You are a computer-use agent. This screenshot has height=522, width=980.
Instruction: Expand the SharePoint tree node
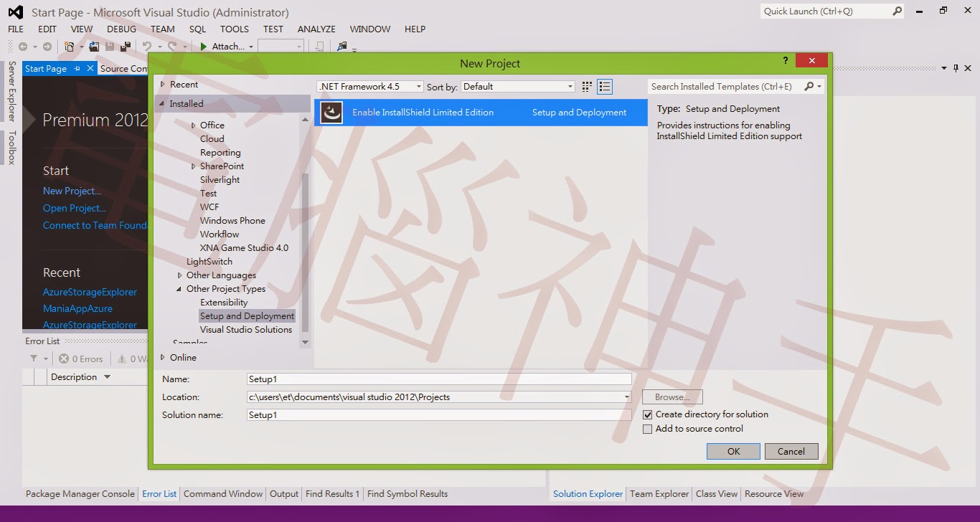(193, 166)
